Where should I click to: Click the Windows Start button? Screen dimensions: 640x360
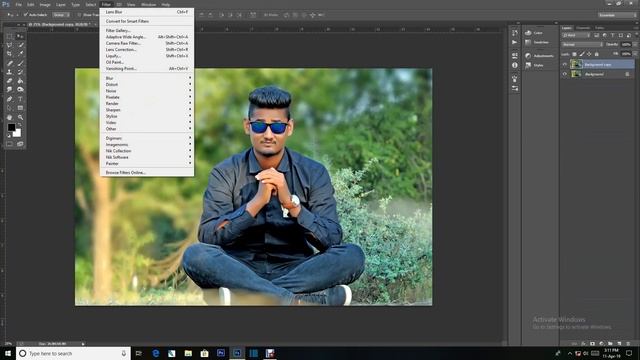coord(8,353)
